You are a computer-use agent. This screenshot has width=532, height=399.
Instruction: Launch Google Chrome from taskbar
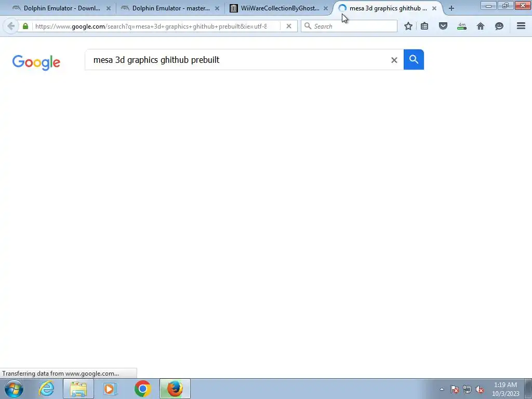tap(142, 389)
